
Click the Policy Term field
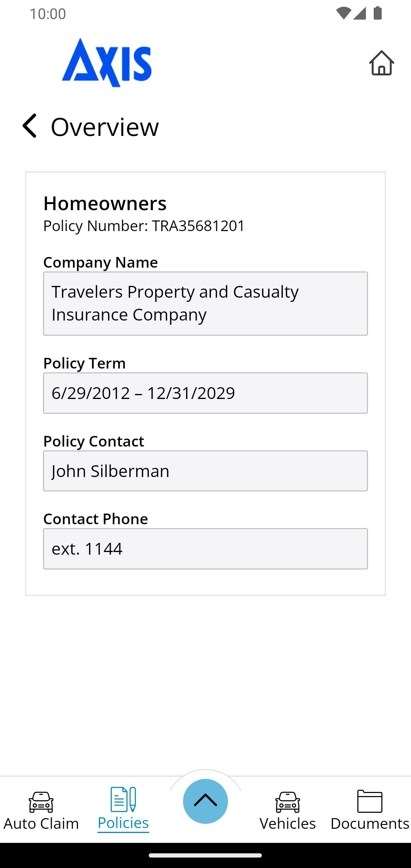coord(205,393)
